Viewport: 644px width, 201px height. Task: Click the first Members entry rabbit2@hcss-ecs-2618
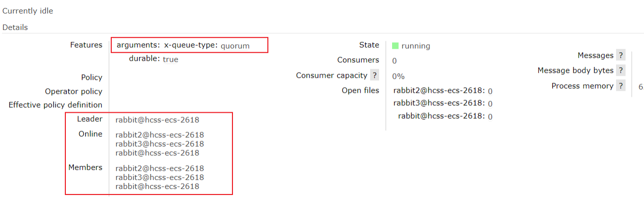pos(160,168)
